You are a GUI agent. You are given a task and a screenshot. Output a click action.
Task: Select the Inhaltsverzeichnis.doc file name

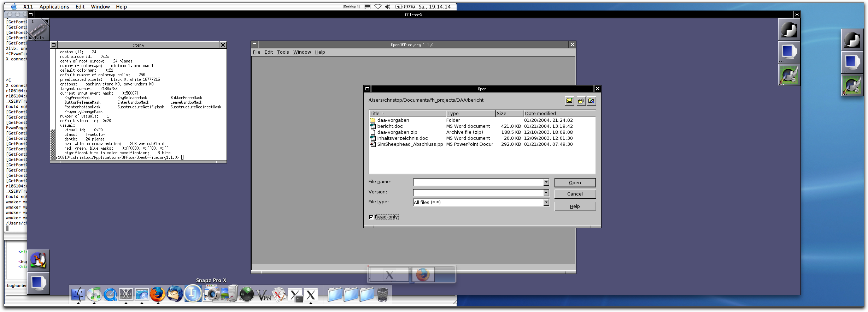[402, 138]
